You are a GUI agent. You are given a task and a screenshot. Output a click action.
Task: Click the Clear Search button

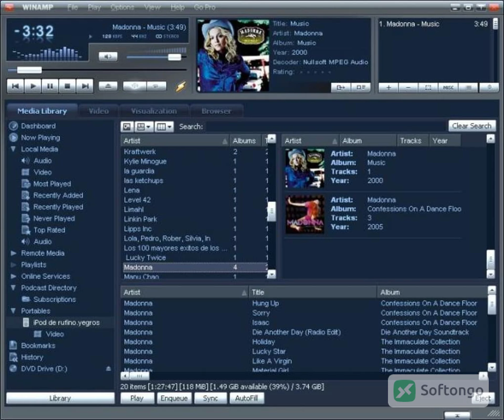pyautogui.click(x=472, y=126)
